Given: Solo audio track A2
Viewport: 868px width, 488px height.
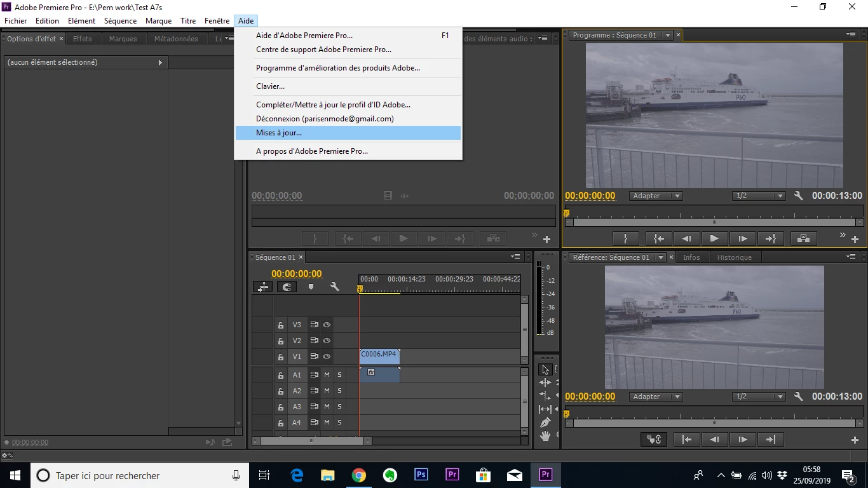Looking at the screenshot, I should point(340,391).
